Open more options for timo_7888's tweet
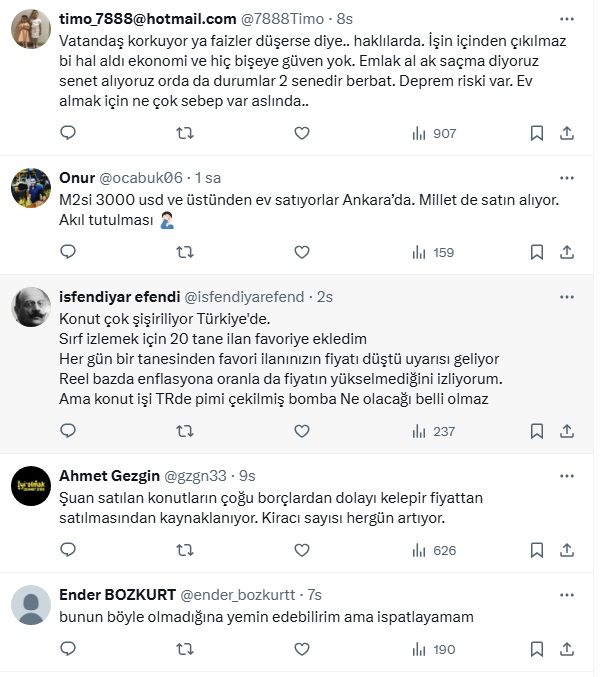The height and width of the screenshot is (677, 605). click(567, 19)
